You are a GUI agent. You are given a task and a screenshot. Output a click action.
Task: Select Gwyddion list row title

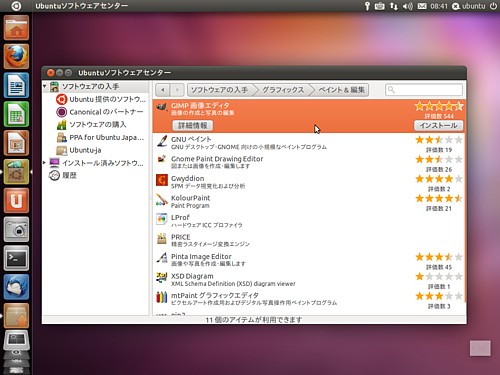point(187,178)
